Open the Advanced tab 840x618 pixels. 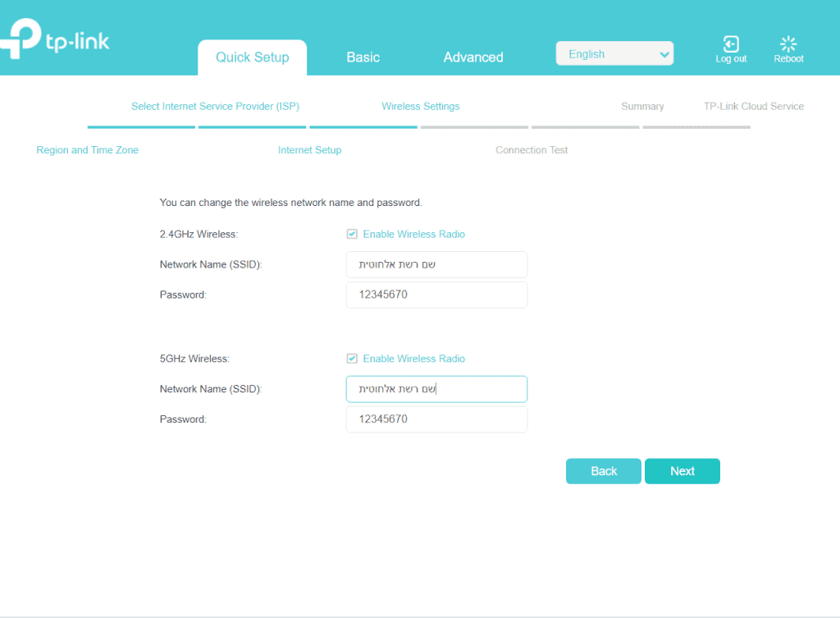(x=473, y=57)
